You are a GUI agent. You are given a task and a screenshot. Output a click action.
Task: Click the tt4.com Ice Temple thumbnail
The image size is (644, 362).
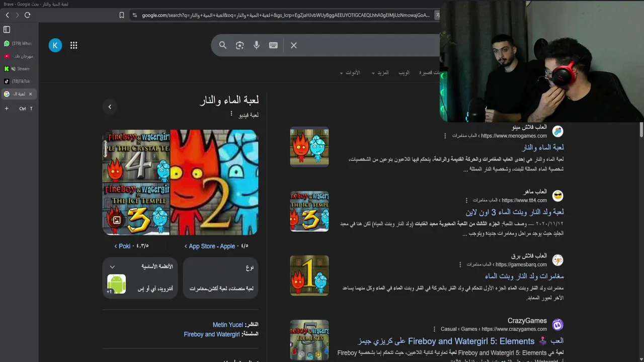(309, 211)
